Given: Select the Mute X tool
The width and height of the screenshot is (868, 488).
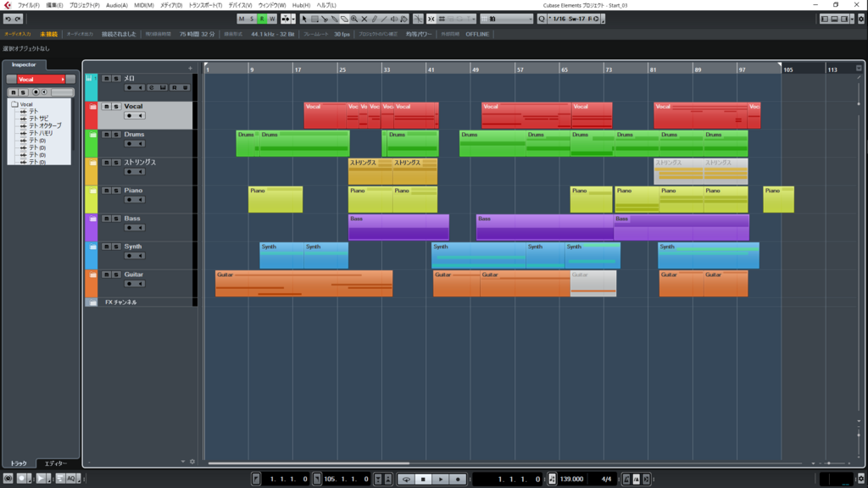Looking at the screenshot, I should [x=364, y=19].
